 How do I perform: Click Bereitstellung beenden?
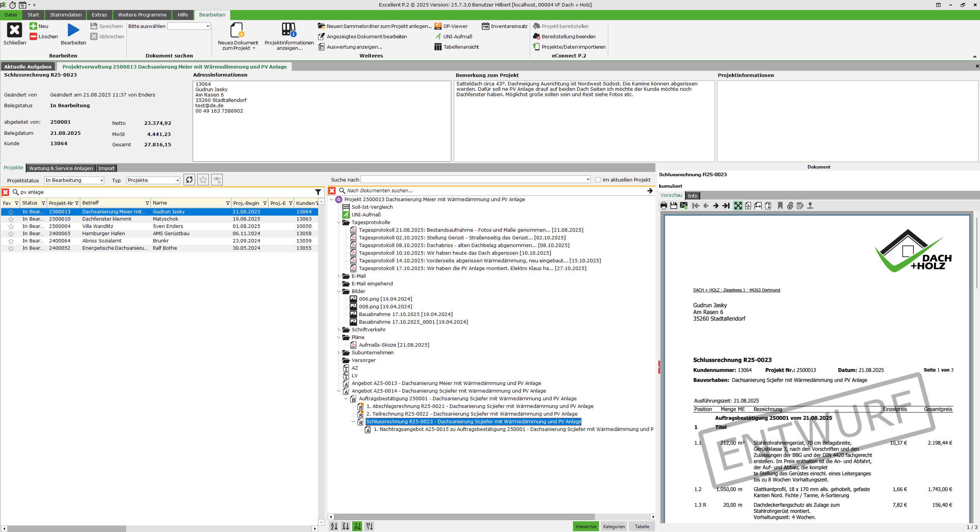click(x=568, y=36)
